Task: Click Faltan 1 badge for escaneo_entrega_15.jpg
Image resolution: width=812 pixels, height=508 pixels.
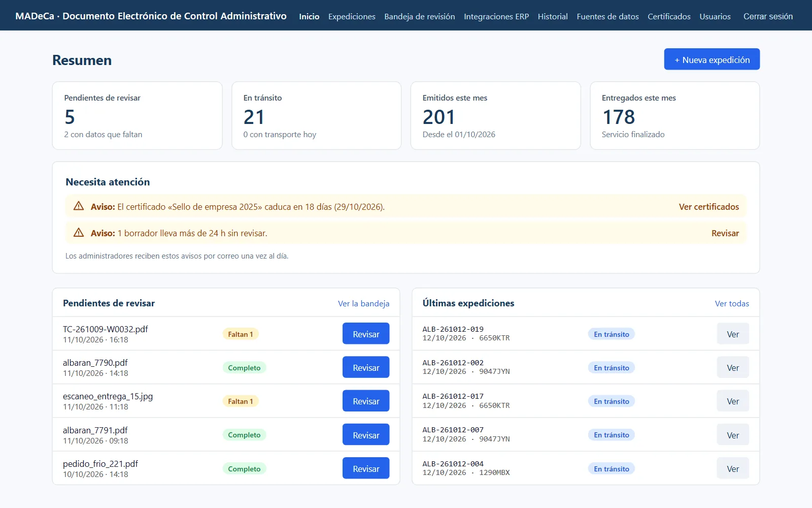Action: [241, 401]
